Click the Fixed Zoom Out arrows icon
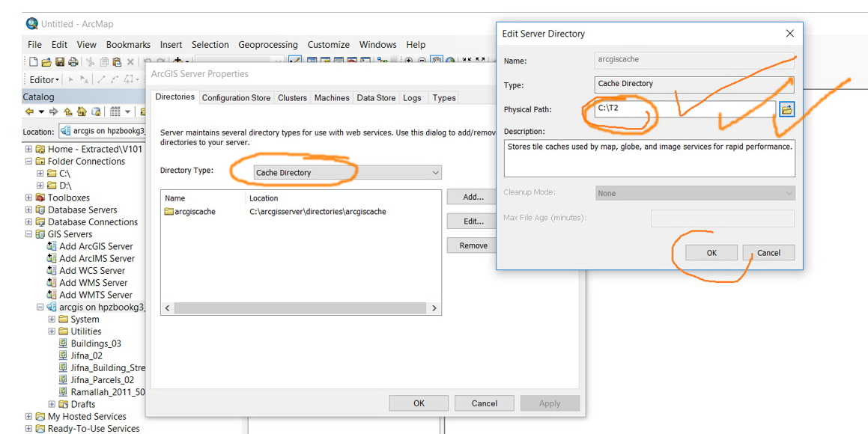Viewport: 868px width, 434px height. pyautogui.click(x=480, y=59)
